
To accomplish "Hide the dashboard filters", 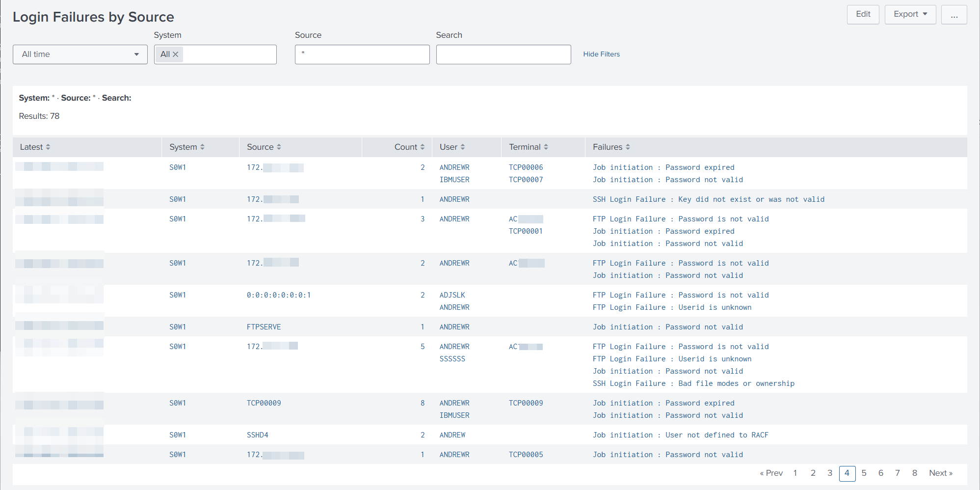I will pyautogui.click(x=601, y=54).
